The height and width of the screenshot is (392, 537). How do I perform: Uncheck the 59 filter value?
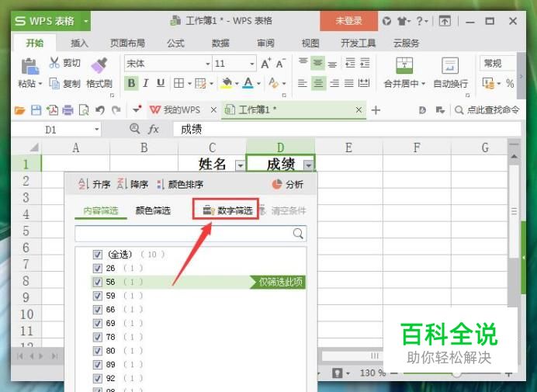tap(98, 296)
